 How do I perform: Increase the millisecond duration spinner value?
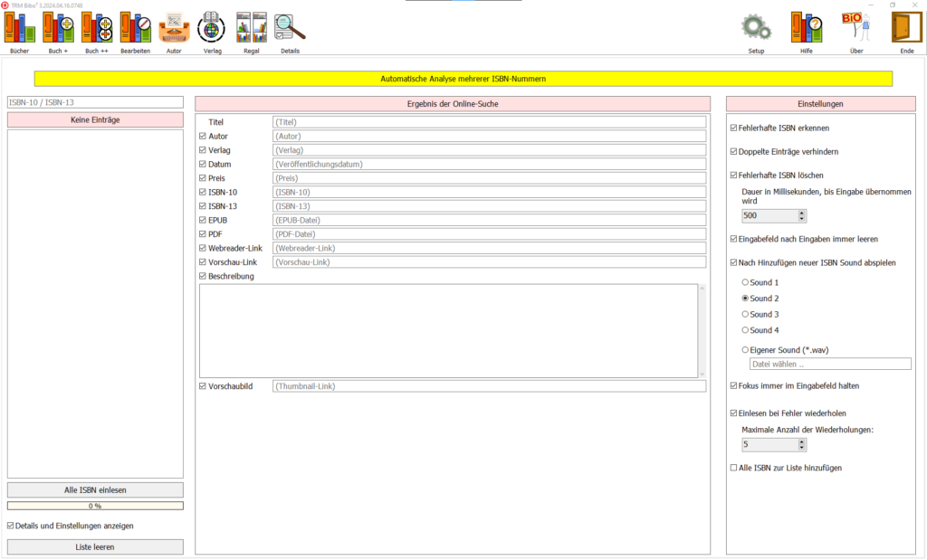[x=801, y=213]
